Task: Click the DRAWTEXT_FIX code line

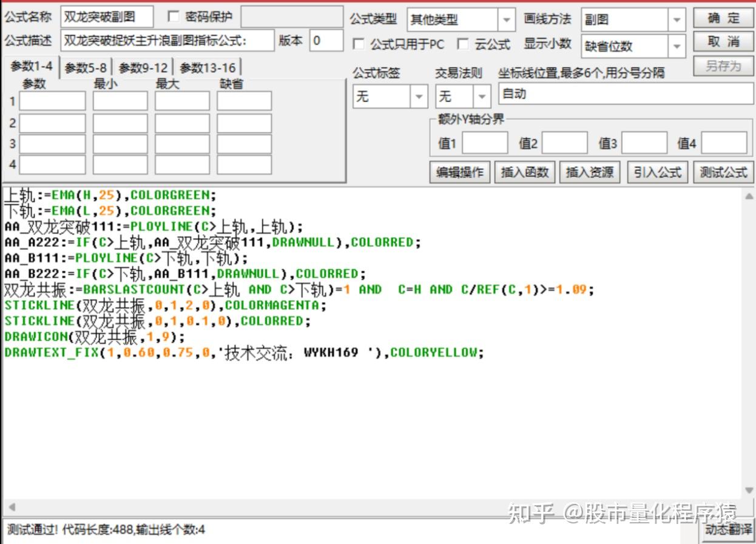Action: click(245, 352)
